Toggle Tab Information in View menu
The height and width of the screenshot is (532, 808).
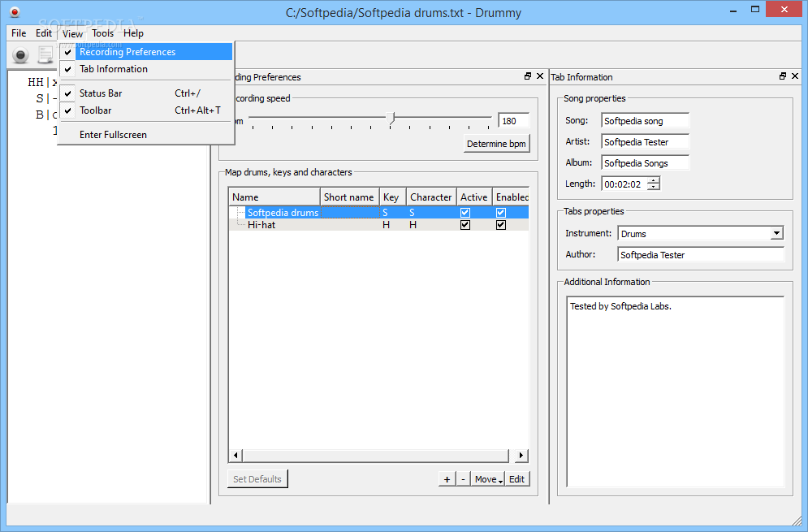tap(146, 68)
